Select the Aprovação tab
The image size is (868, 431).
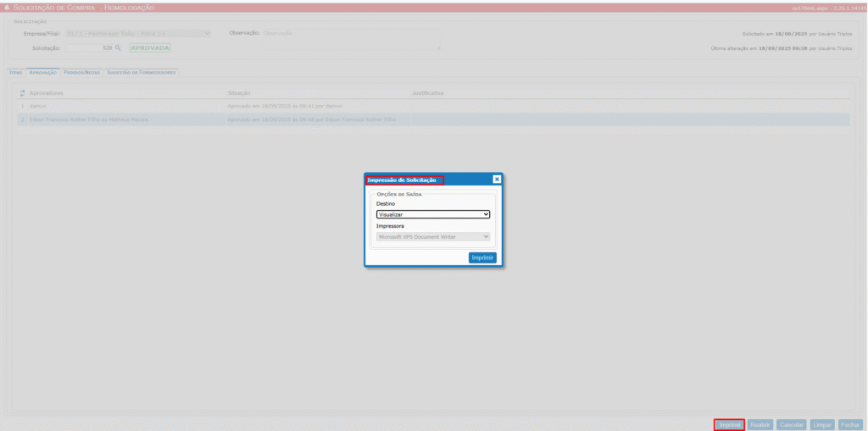(42, 73)
